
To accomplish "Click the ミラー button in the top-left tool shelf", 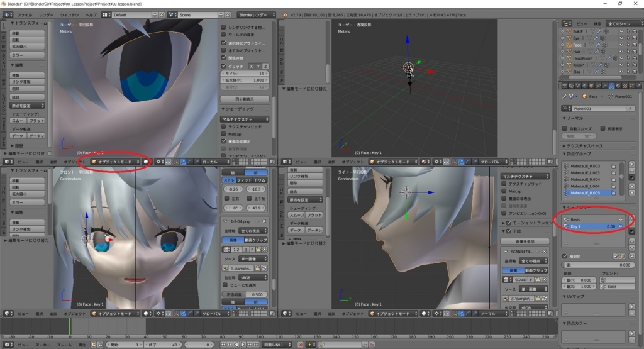I will tap(27, 55).
